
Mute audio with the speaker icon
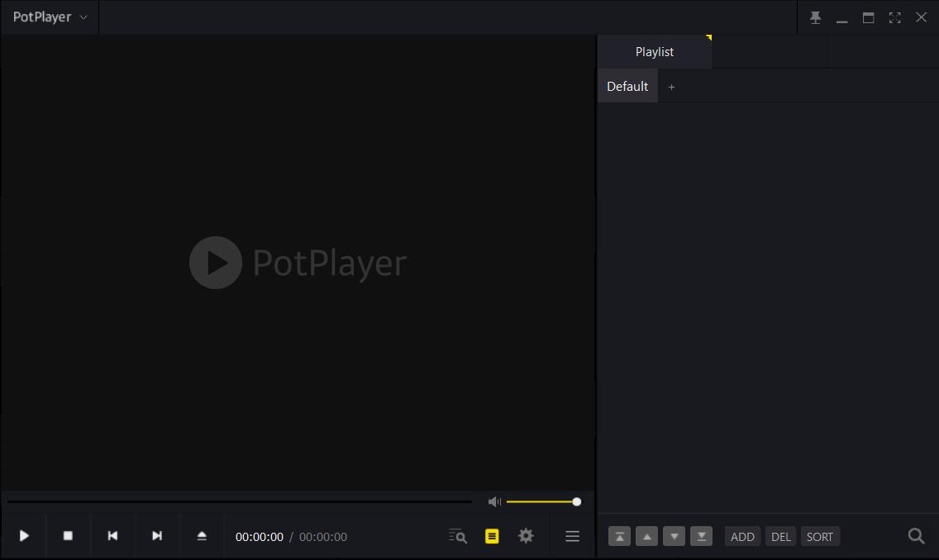pos(494,501)
